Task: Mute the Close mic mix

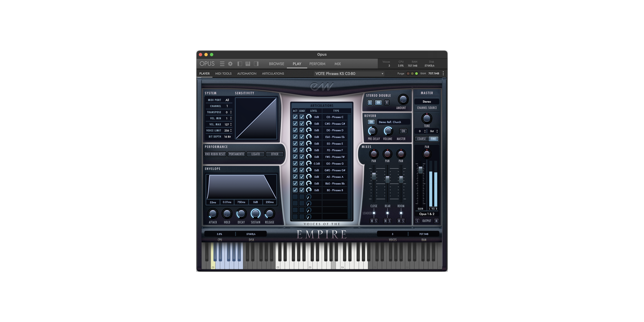Action: click(372, 221)
